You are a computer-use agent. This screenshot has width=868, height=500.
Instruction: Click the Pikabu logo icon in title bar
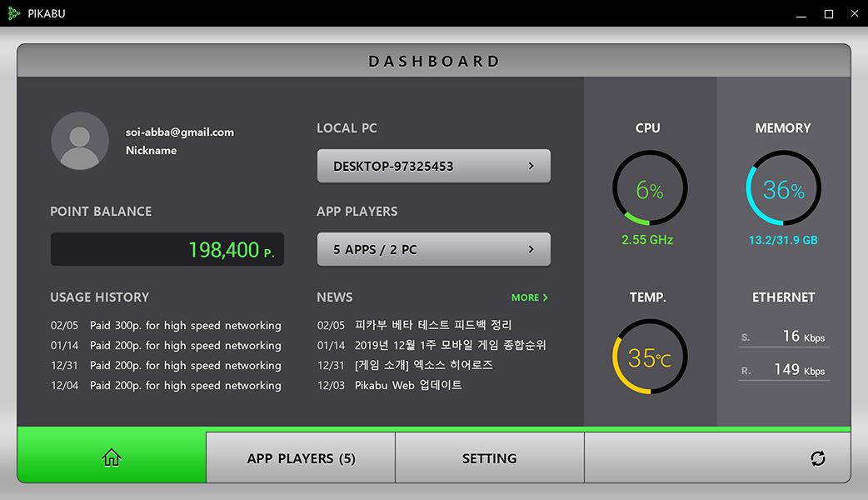coord(14,13)
